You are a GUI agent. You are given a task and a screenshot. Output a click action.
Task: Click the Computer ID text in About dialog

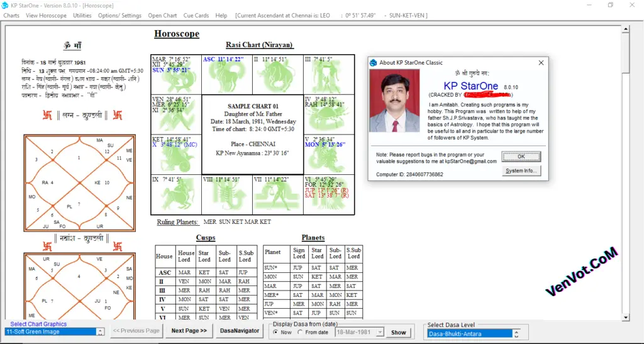409,174
